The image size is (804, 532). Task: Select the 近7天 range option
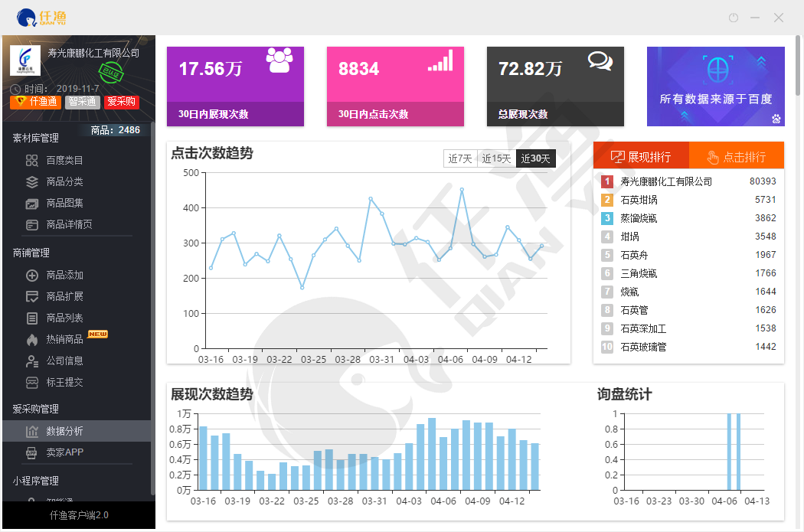point(459,158)
